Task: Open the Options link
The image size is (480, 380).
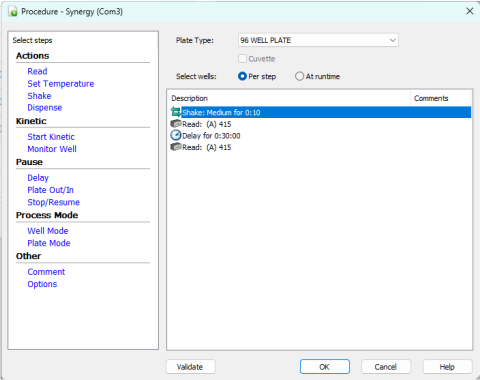Action: coord(42,284)
